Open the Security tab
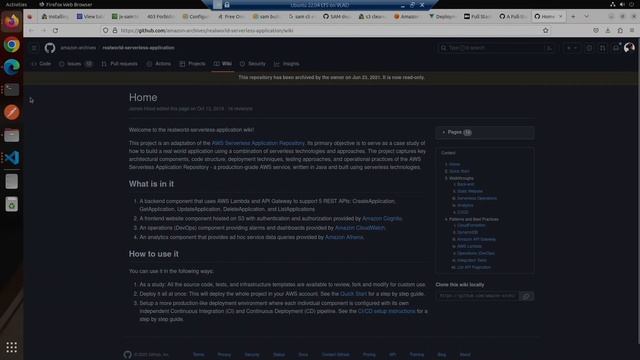Viewport: 640px width, 360px height. (x=253, y=64)
